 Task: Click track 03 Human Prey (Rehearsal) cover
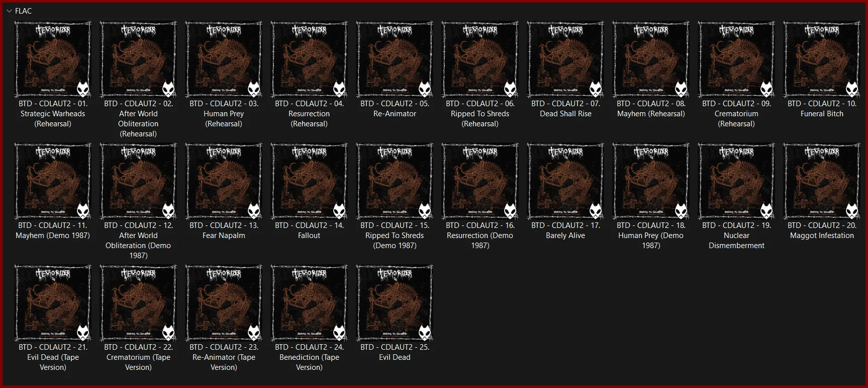(224, 59)
